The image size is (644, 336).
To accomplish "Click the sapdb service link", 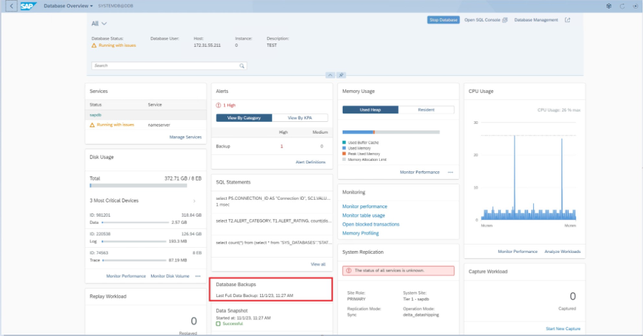I will point(96,115).
